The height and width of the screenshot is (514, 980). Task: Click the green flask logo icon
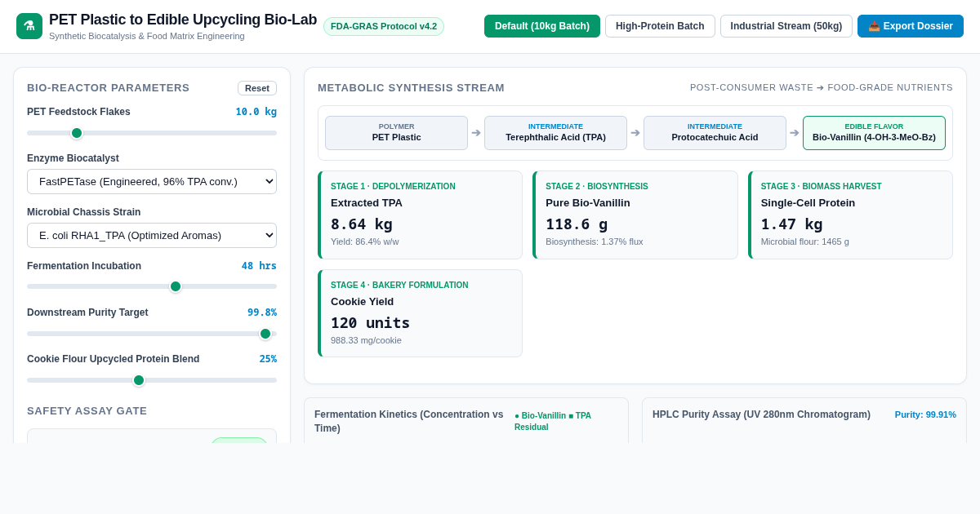point(29,26)
